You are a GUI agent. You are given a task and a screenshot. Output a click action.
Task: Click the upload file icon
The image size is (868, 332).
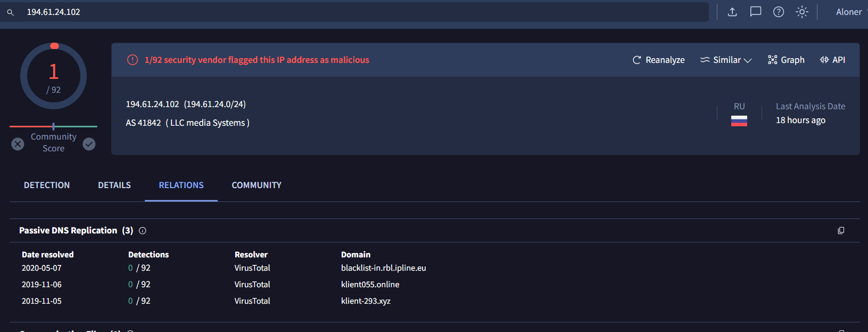(732, 12)
